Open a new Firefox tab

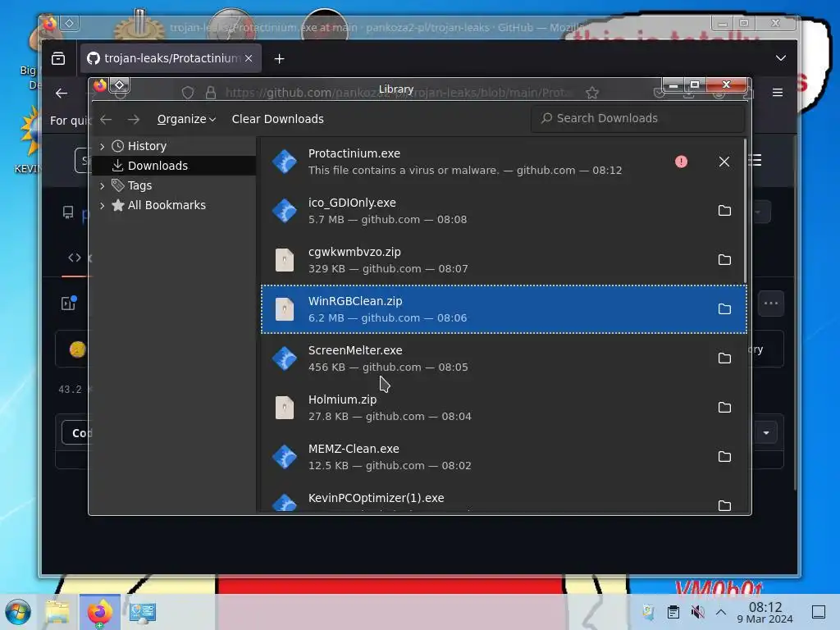point(279,59)
